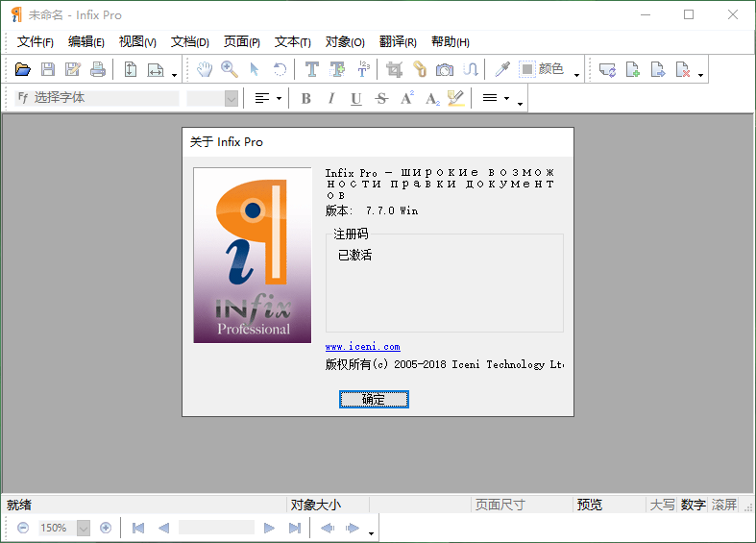Open the 文件(F) menu
The image size is (756, 543).
pos(36,42)
